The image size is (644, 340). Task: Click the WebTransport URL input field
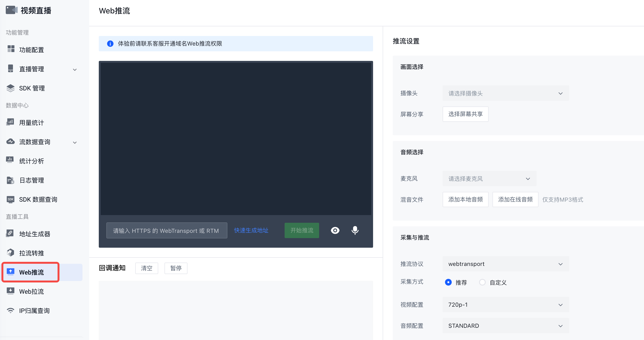tap(167, 230)
